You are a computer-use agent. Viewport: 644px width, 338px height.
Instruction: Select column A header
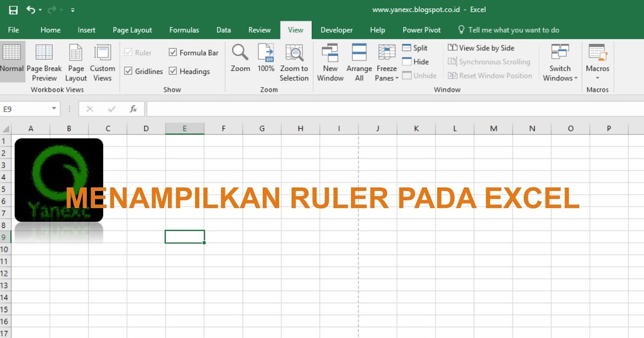point(31,128)
